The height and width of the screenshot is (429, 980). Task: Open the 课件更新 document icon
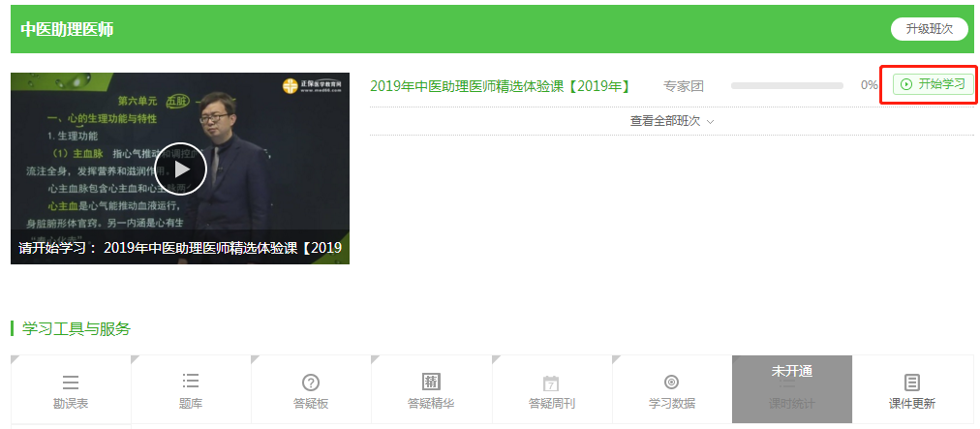[912, 383]
